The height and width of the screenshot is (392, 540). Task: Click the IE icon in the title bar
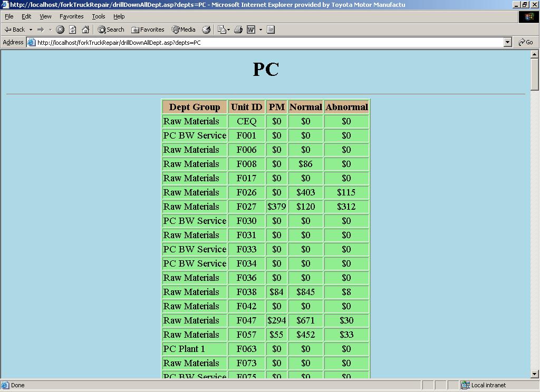[x=5, y=4]
